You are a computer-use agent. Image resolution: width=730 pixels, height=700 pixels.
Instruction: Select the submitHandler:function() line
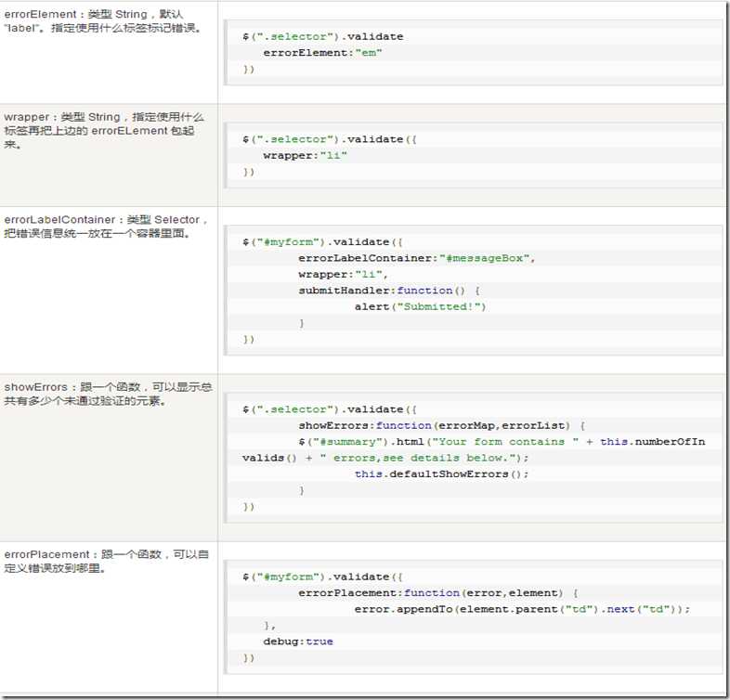(x=389, y=291)
